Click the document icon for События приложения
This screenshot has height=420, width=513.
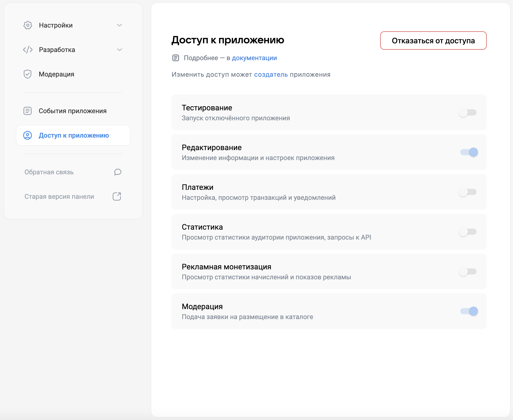pos(28,111)
